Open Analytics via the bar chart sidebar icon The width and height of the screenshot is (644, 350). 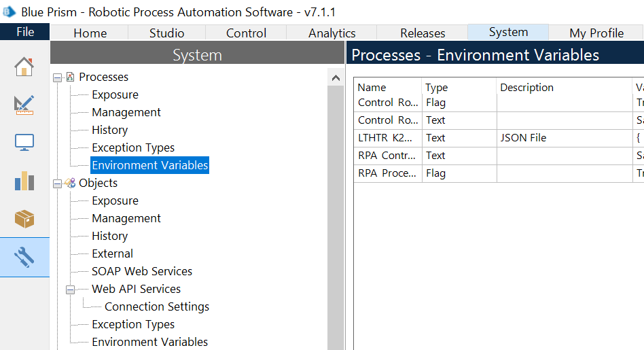click(x=24, y=181)
